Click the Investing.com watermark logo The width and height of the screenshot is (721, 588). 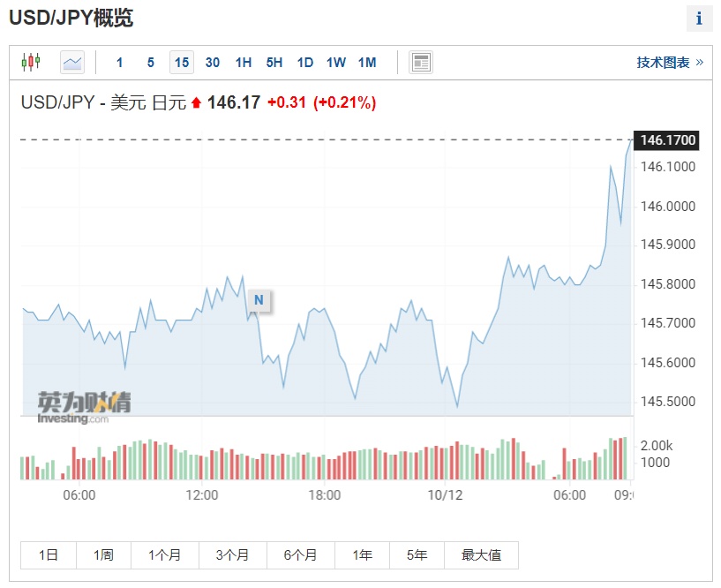84,407
